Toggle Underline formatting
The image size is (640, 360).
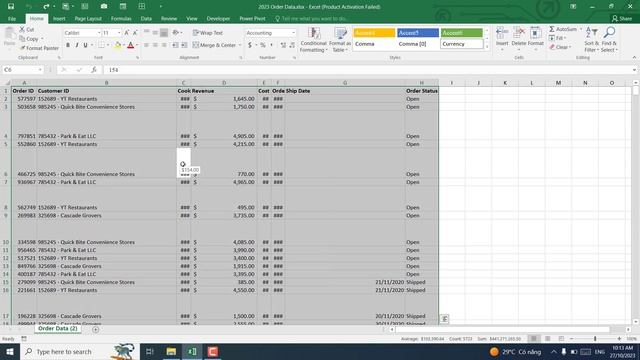coord(85,45)
